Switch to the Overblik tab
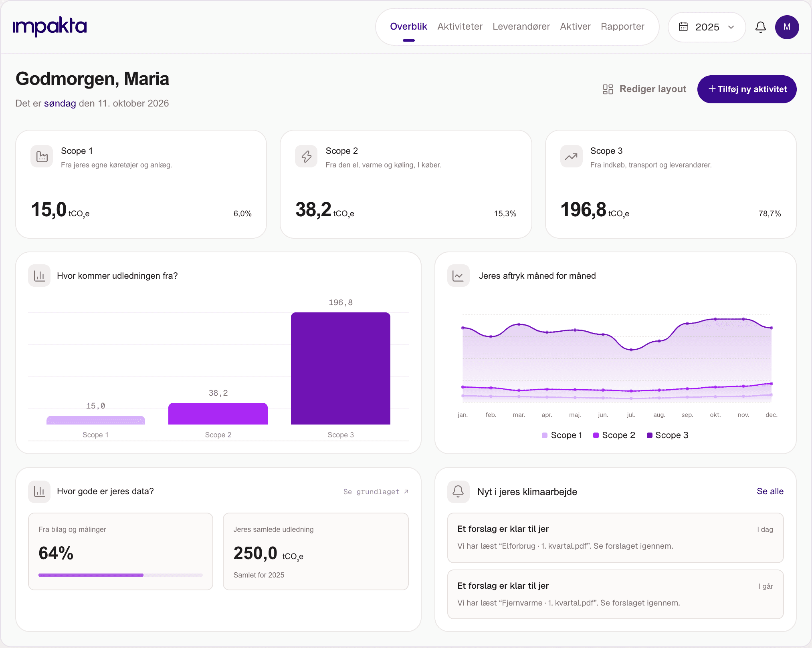 coord(408,26)
